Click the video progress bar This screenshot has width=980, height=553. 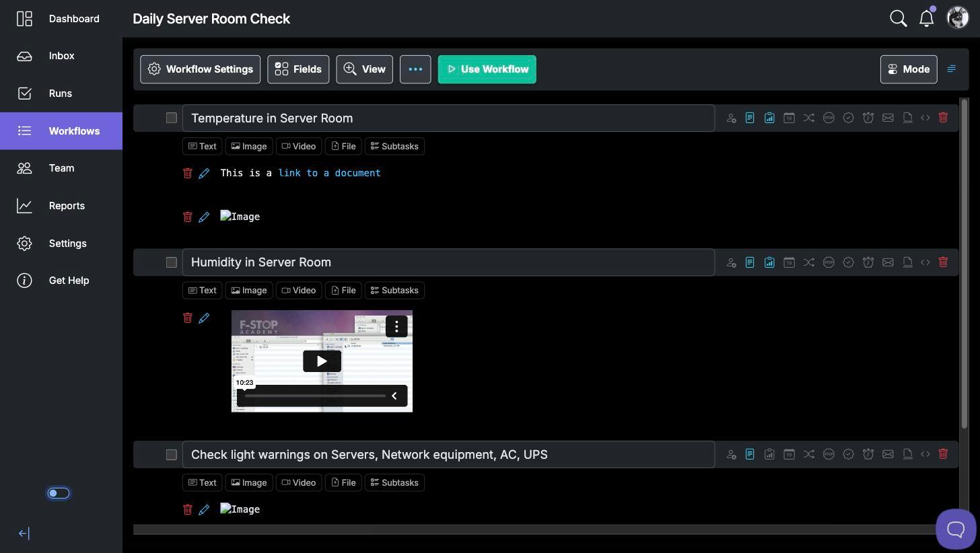pos(315,396)
